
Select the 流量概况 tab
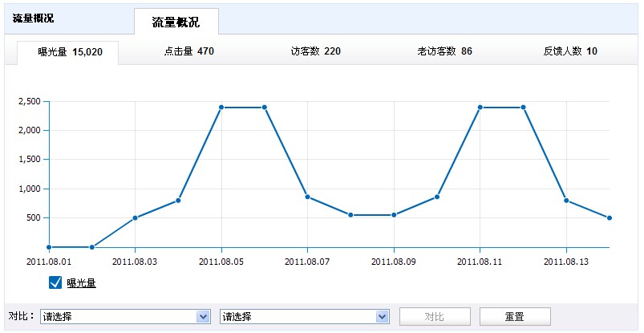pos(176,22)
